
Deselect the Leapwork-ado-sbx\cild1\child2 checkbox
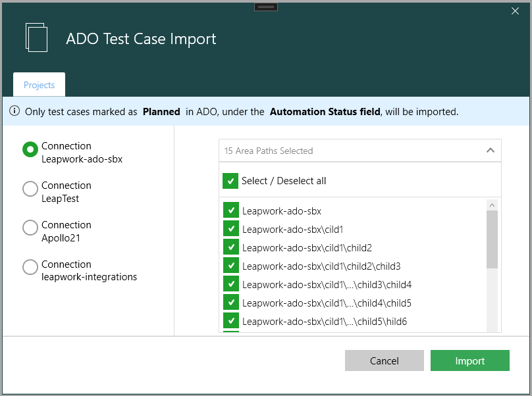click(x=231, y=247)
